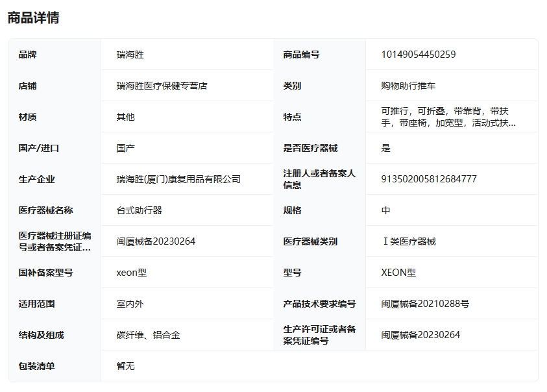Click registrant code 913502005812684777
Screen dimensions: 547x392
click(429, 179)
